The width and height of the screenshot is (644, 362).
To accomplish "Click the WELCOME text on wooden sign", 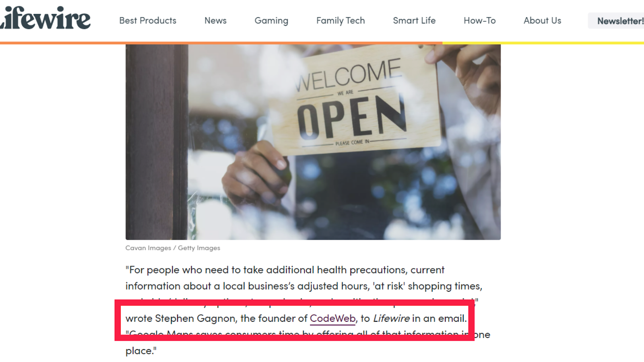I will [349, 75].
